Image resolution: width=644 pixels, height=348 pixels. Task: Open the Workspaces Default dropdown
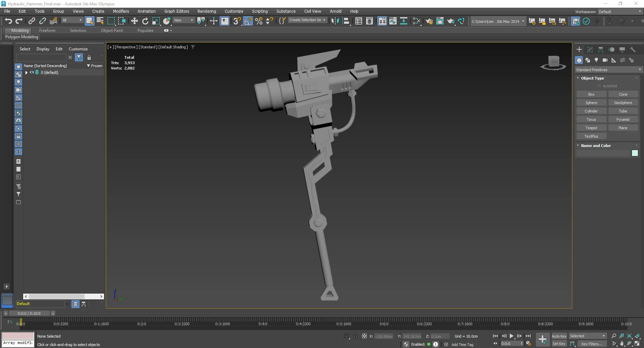click(x=620, y=11)
